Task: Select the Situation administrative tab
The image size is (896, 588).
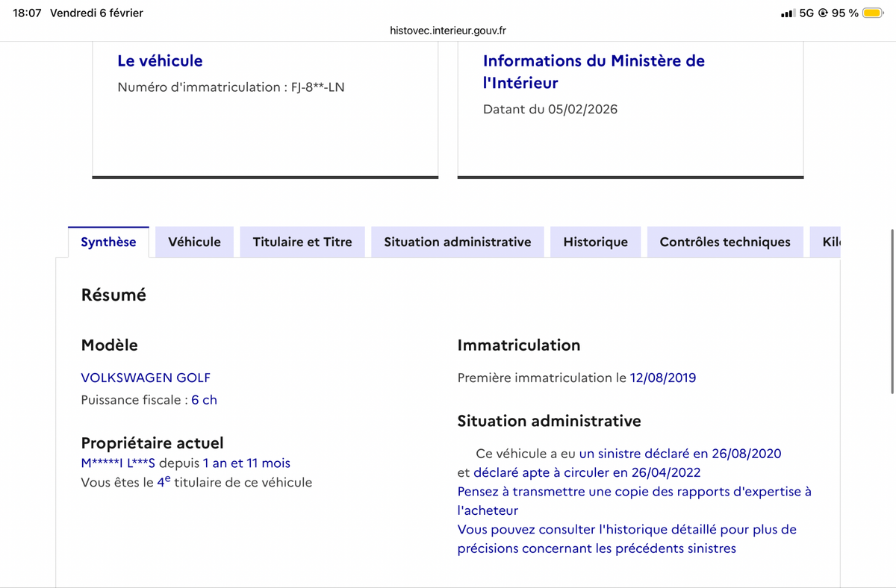Action: coord(458,242)
